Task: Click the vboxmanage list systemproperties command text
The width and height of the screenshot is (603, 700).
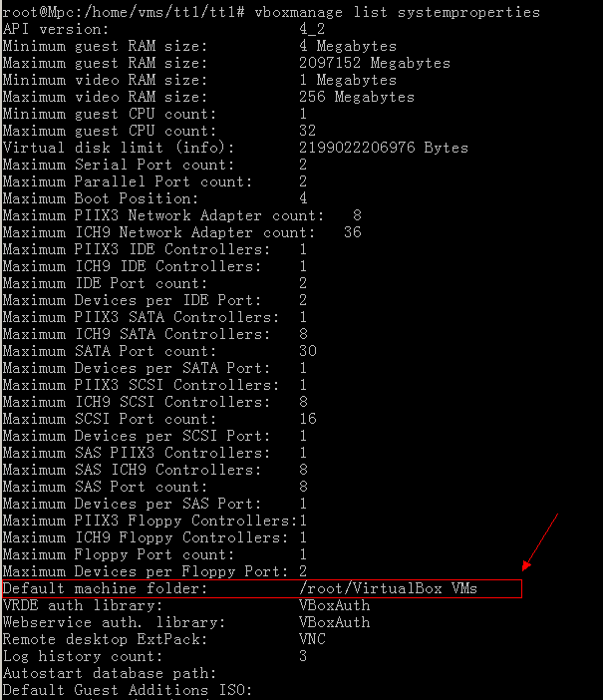Action: (x=397, y=12)
